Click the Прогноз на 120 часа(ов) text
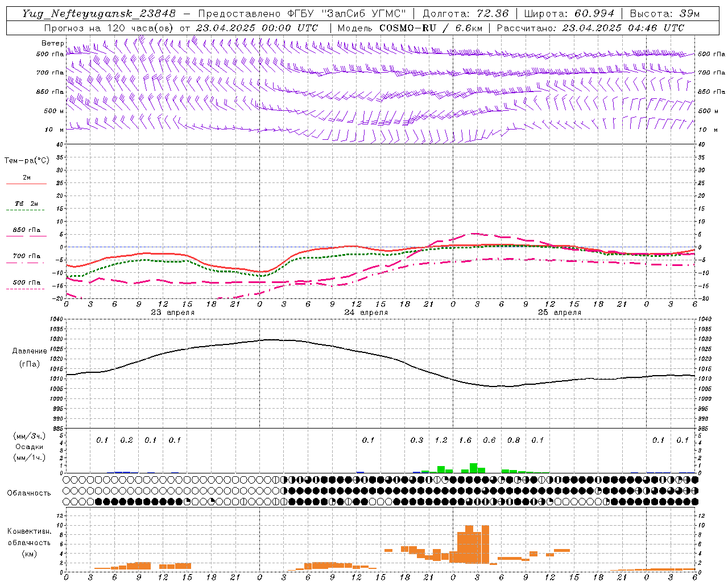The height and width of the screenshot is (582, 728). coord(110,28)
